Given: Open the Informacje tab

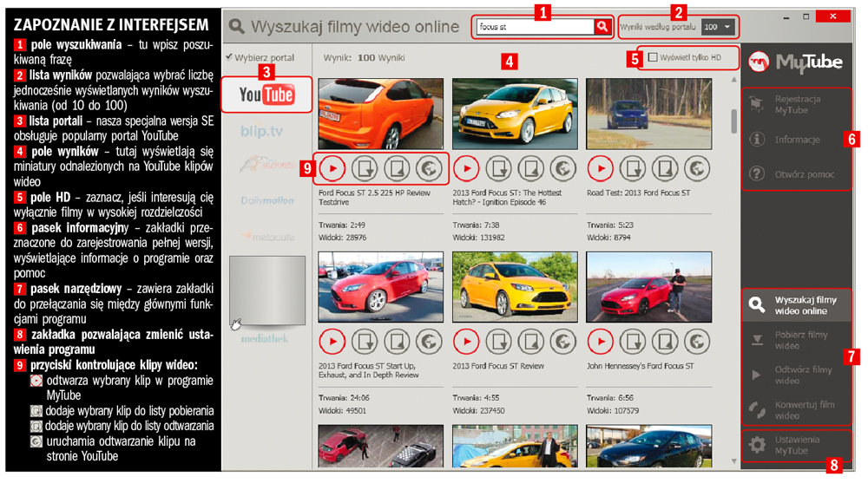Looking at the screenshot, I should pos(797,140).
